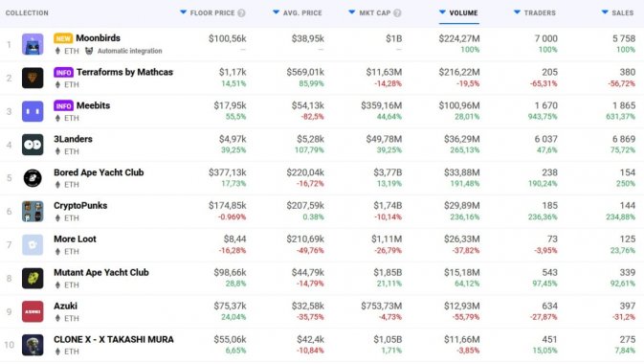Screen dimensions: 644x364
Task: Open the Bored Ape Yacht Club avatar
Action: [33, 178]
